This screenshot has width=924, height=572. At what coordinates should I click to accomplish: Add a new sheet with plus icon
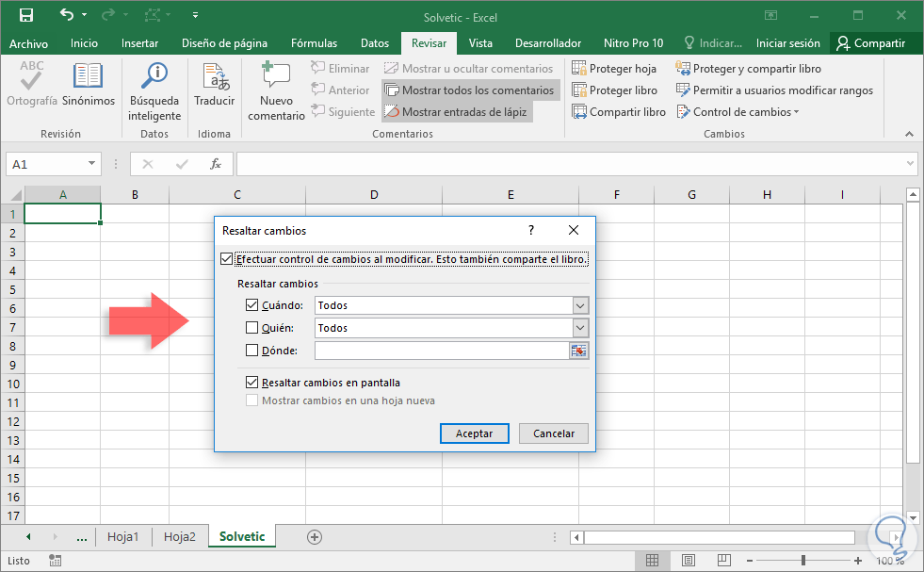click(x=315, y=537)
